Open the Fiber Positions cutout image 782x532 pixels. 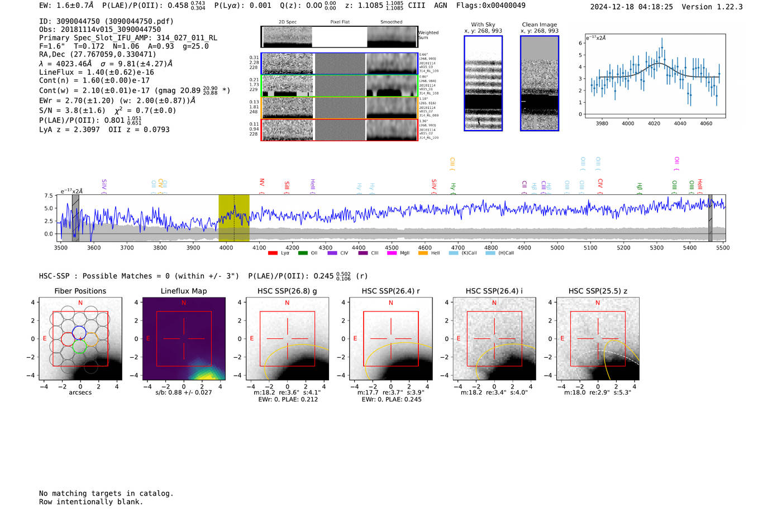pyautogui.click(x=80, y=339)
